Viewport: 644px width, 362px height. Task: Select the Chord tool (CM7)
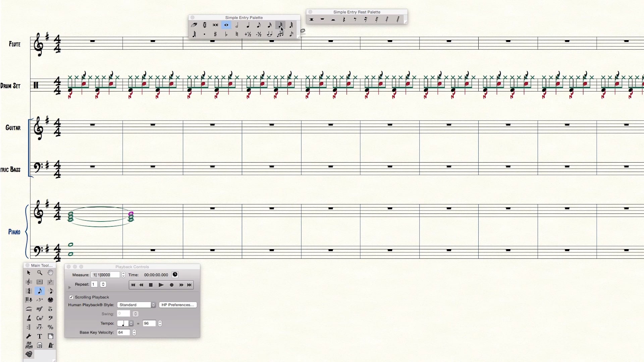click(40, 318)
